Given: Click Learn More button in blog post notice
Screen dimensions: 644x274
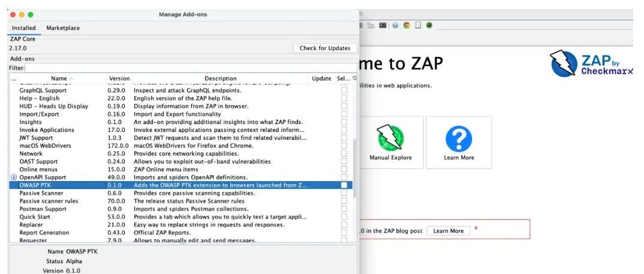Looking at the screenshot, I should tap(448, 231).
